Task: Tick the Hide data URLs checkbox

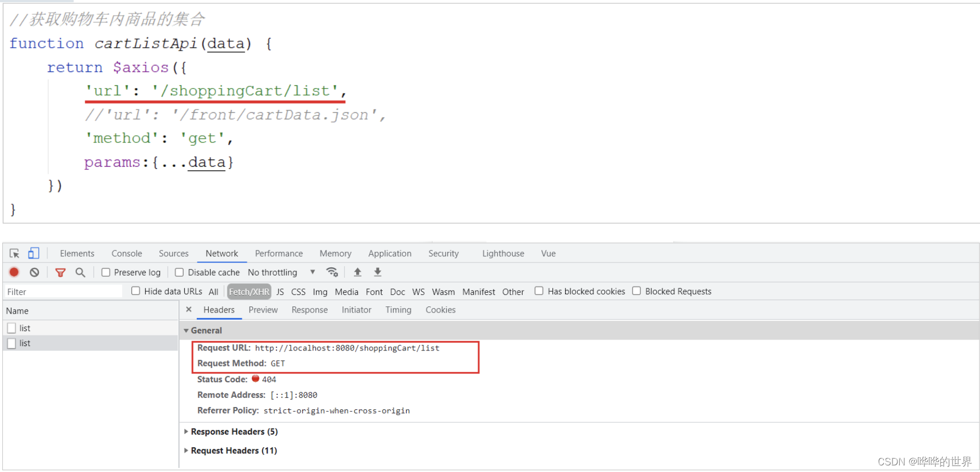Action: [136, 291]
